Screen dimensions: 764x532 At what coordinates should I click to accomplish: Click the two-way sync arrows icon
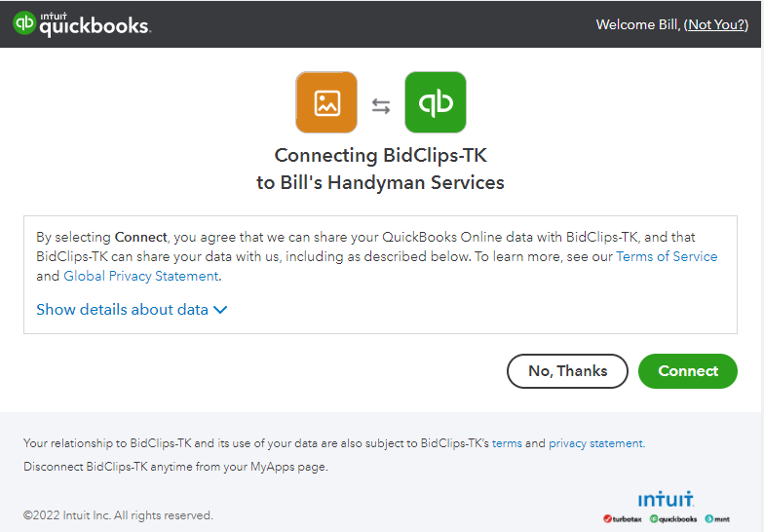coord(381,105)
